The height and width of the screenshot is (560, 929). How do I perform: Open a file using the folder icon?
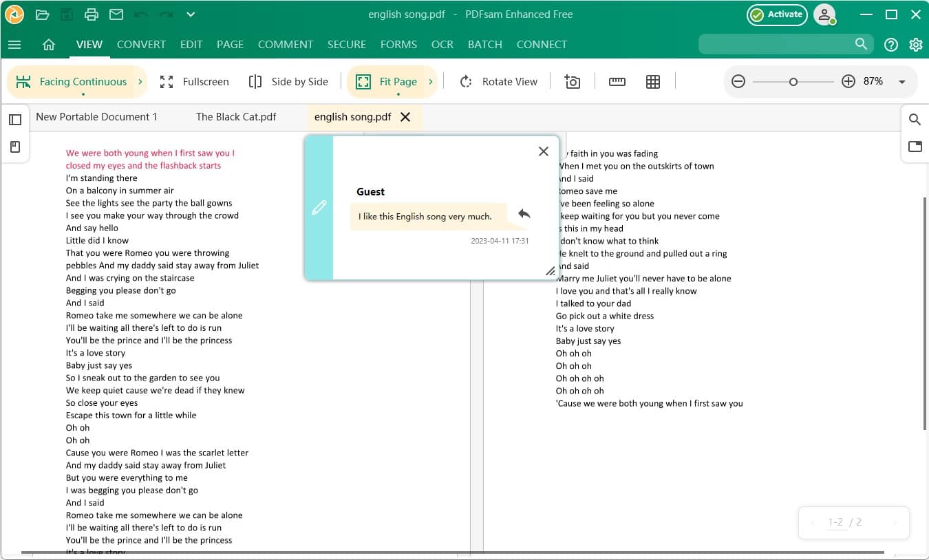41,14
